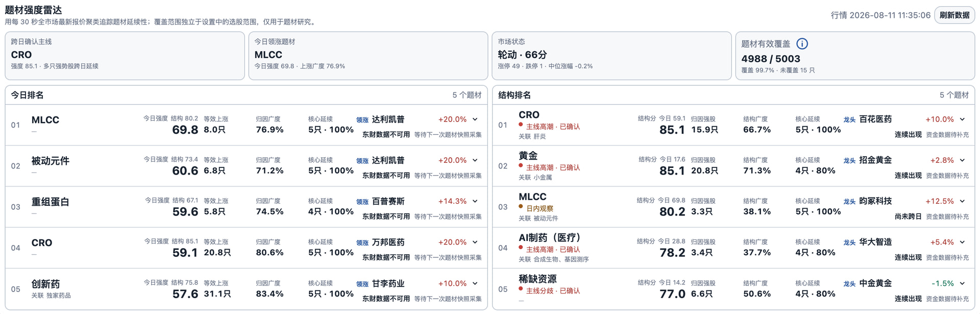Image resolution: width=980 pixels, height=314 pixels.
Task: Expand the 黄金 row chevron in 结构排名
Action: [x=962, y=160]
